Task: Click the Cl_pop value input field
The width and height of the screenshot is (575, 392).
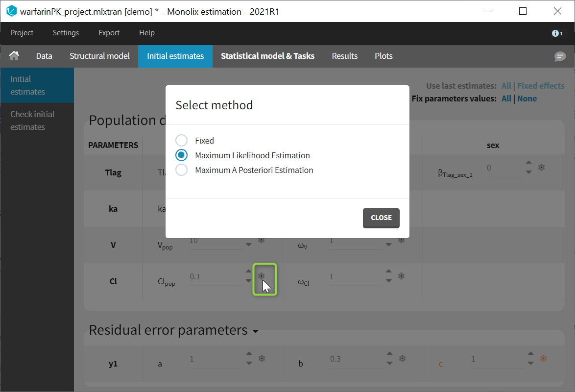Action: (x=216, y=277)
